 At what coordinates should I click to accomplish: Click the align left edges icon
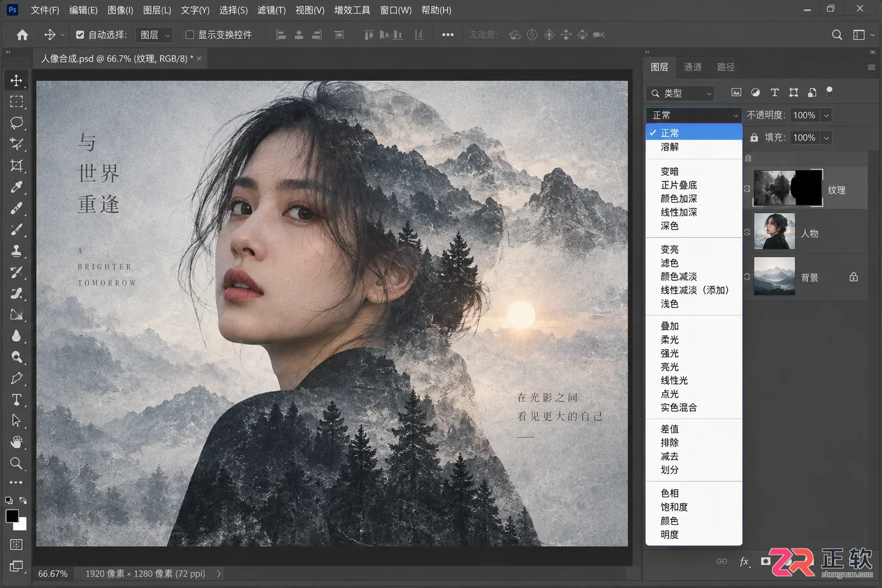pos(281,35)
